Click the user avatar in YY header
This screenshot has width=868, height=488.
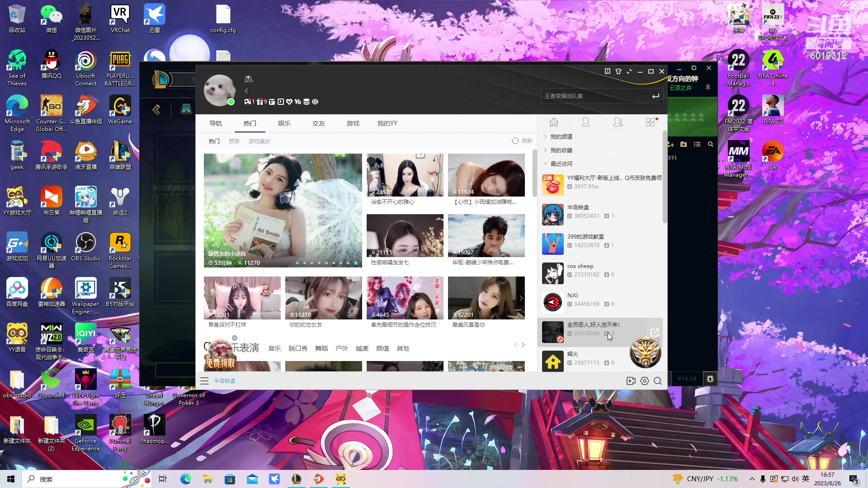click(220, 90)
